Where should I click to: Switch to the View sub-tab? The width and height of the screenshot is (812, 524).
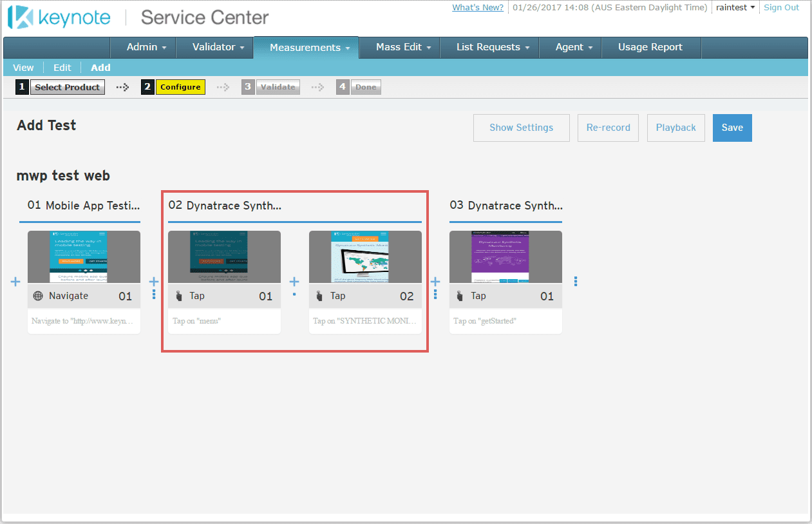(23, 68)
